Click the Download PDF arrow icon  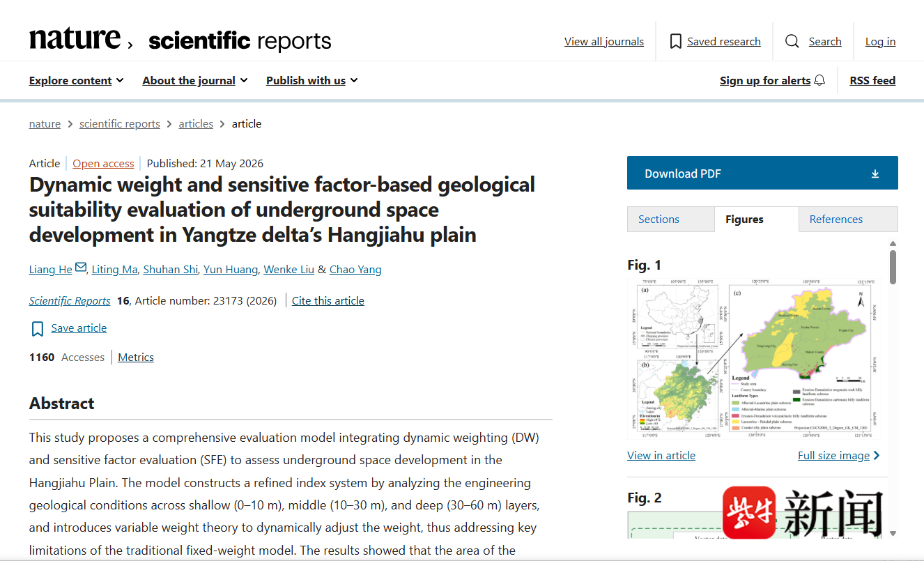pos(875,174)
